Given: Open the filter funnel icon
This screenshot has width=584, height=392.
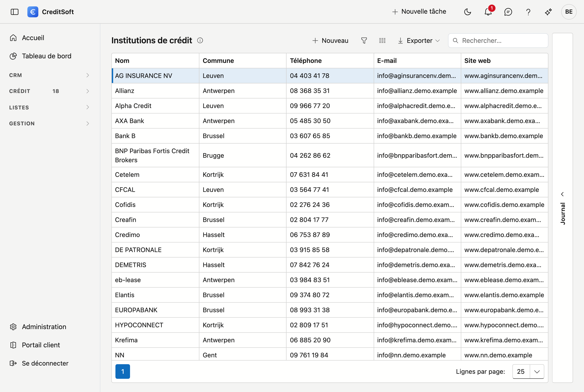Looking at the screenshot, I should (x=364, y=41).
